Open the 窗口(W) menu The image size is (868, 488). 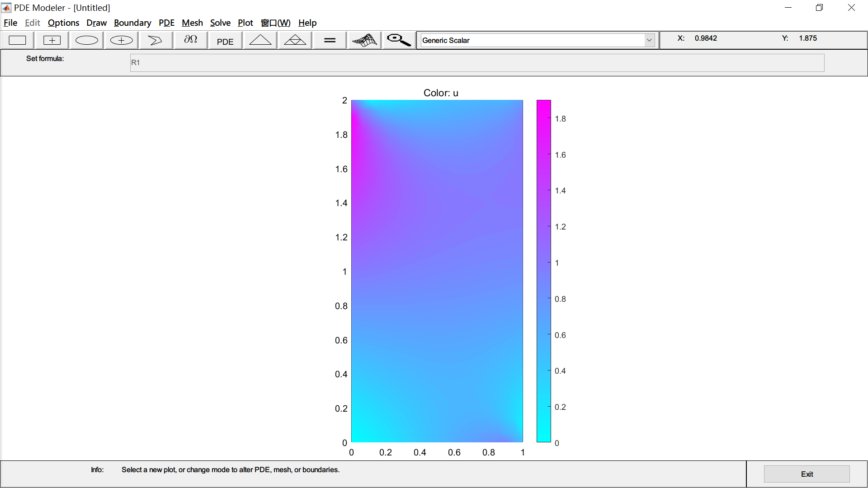click(x=276, y=23)
